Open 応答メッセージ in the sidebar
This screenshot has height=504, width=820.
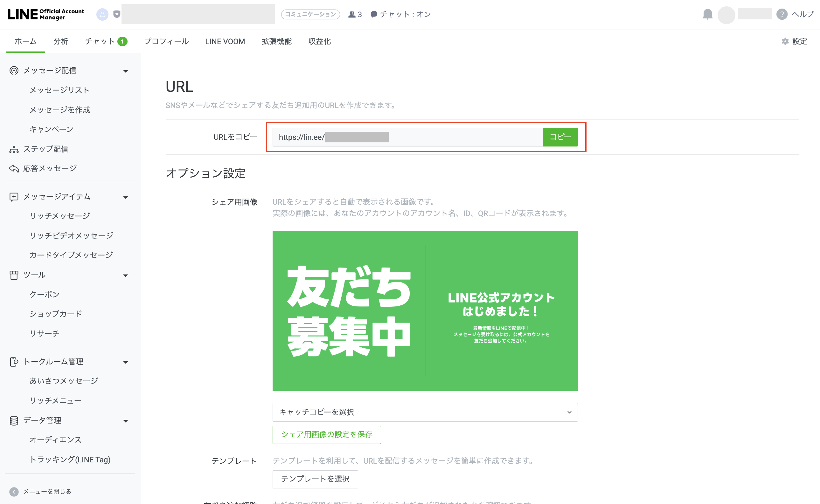coord(50,169)
